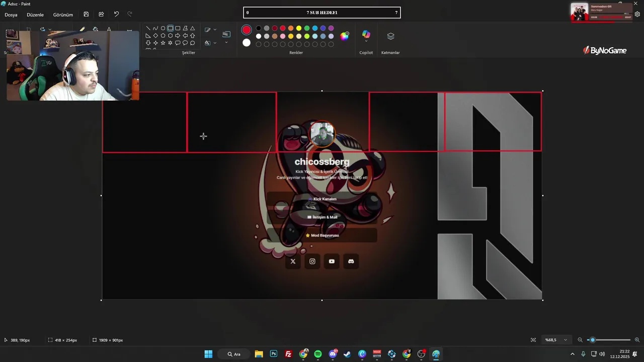
Task: Select the Cloud callout shape
Action: coord(192,43)
